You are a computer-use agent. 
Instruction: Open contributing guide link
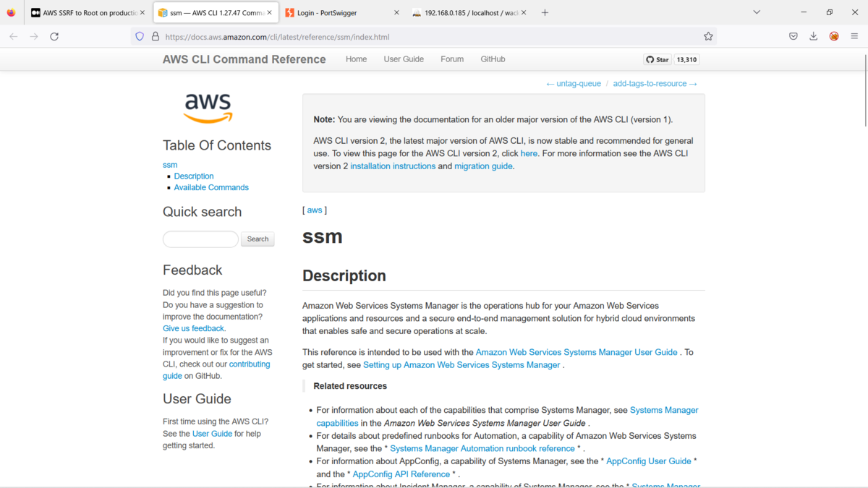click(x=216, y=370)
